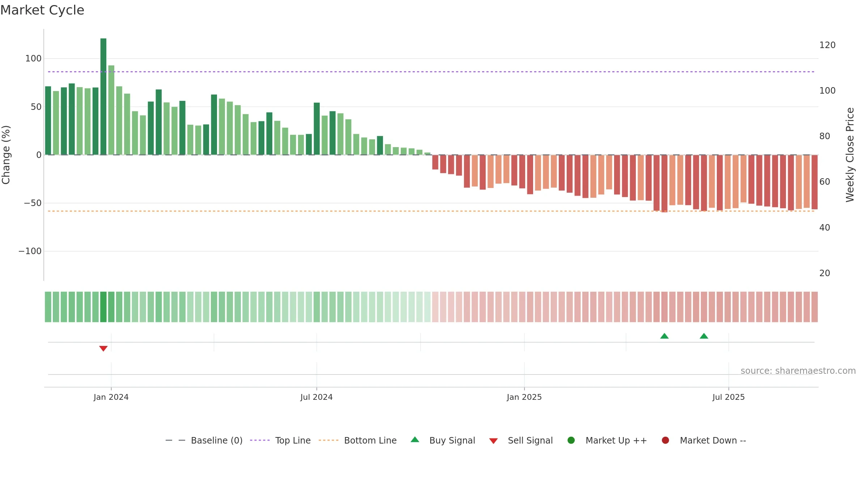Click the orange dotted Bottom Line
The width and height of the screenshot is (868, 488).
431,211
